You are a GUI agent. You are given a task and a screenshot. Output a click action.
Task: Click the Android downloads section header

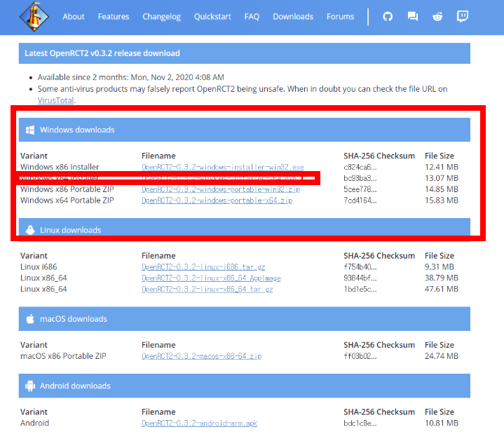click(244, 386)
